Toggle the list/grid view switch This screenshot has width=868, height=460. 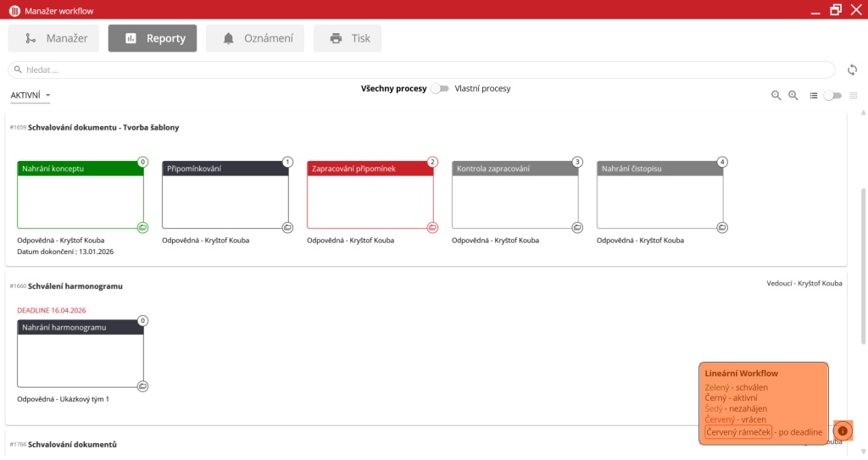[x=833, y=96]
